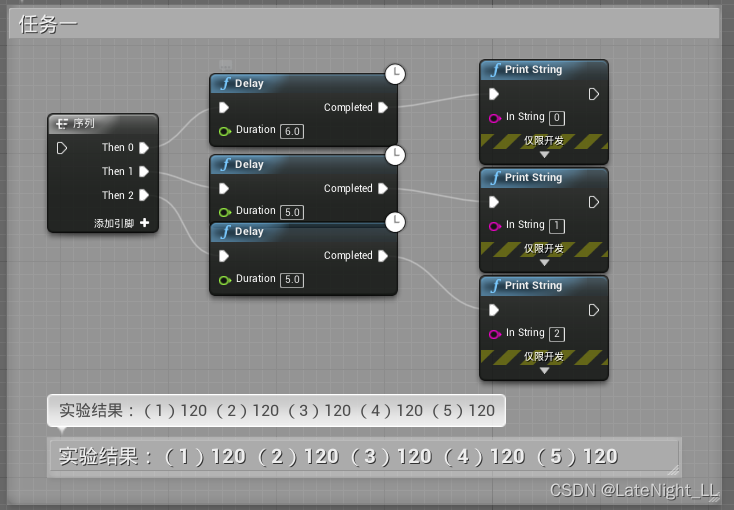Click the In String field containing 0
The height and width of the screenshot is (510, 734).
(x=557, y=118)
